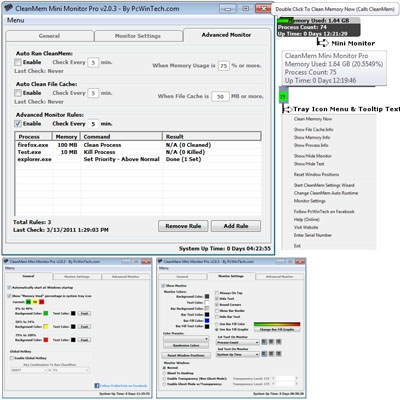
Task: Click left-align icon for 1st Text On Monitor
Action: [264, 342]
